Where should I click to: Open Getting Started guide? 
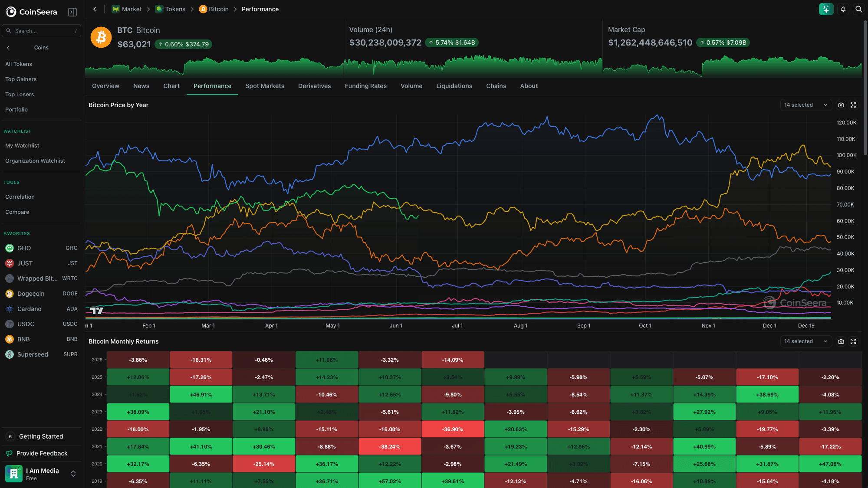click(41, 436)
